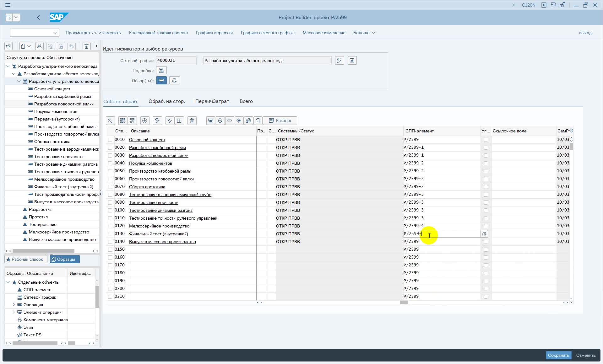This screenshot has width=603, height=364.
Task: Expand the Больше menu
Action: click(364, 33)
